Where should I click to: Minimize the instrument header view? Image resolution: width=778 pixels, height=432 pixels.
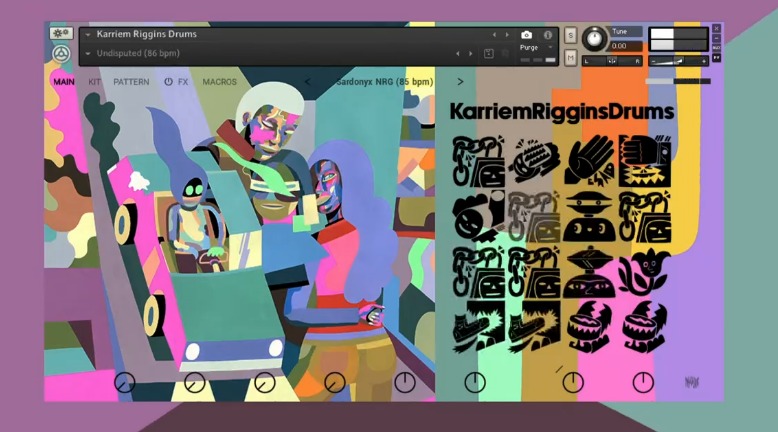click(x=716, y=38)
